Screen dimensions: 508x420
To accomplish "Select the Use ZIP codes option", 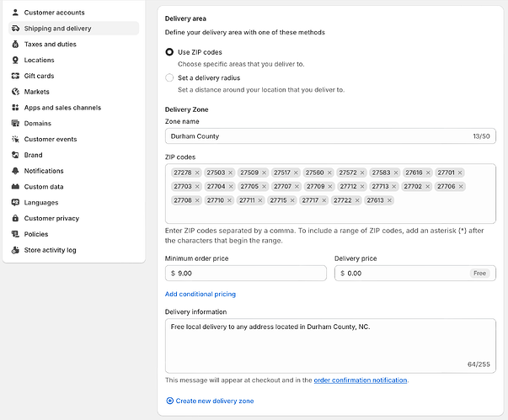I will coord(169,52).
